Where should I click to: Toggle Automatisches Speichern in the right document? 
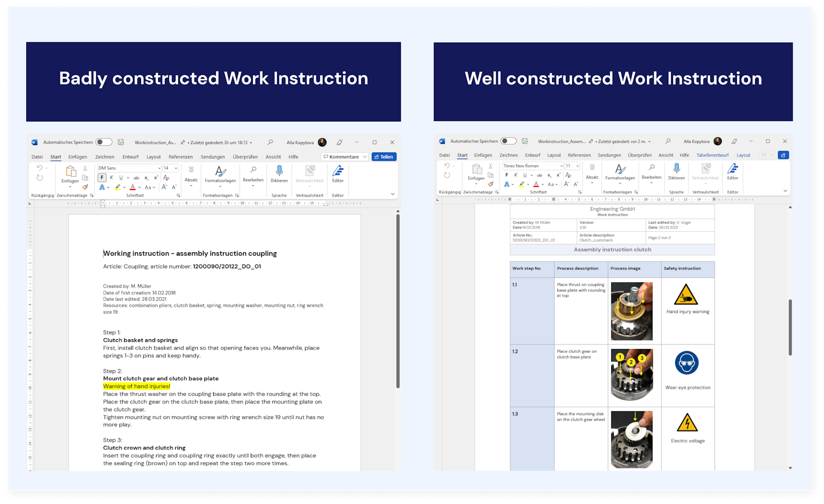coord(508,141)
